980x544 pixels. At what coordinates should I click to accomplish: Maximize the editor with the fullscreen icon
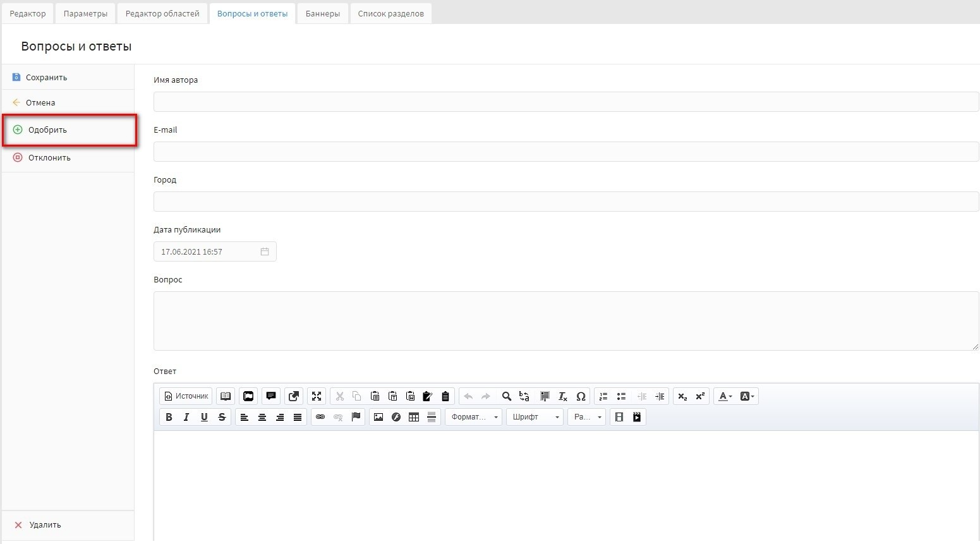[x=317, y=396]
